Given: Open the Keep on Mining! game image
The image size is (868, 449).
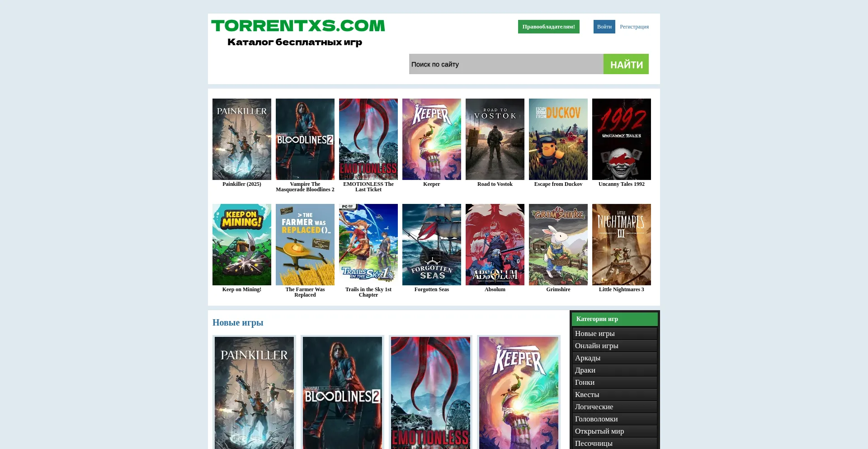Looking at the screenshot, I should click(x=241, y=244).
